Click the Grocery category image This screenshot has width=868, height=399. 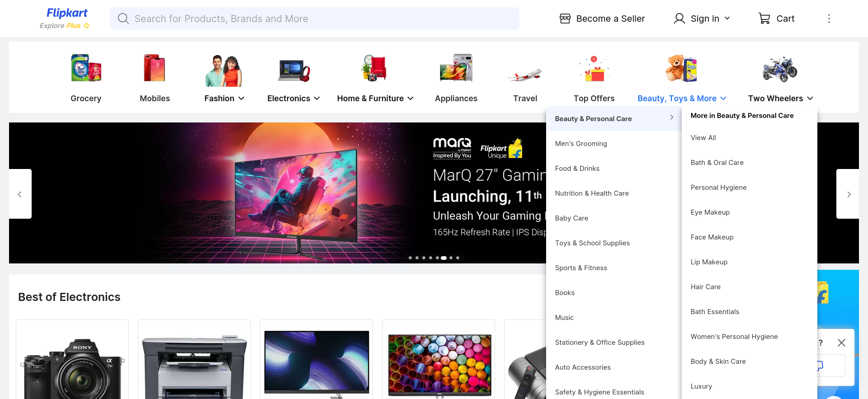point(86,68)
